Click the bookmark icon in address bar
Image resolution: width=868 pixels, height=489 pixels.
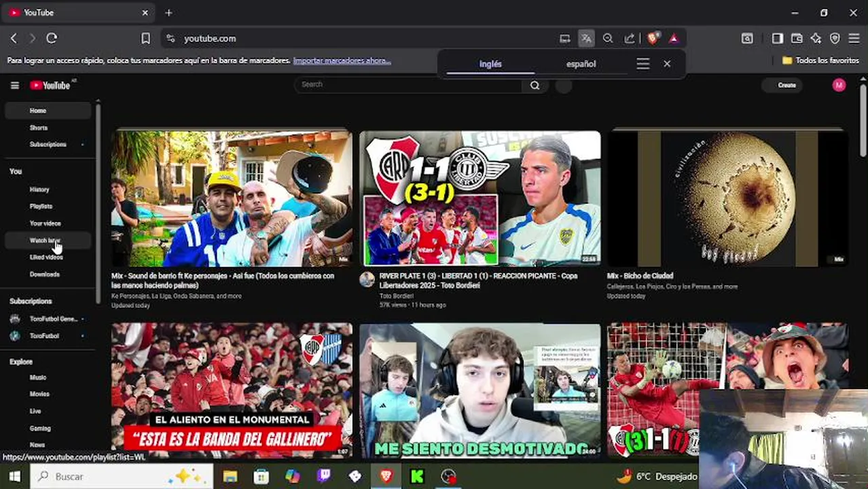pos(145,39)
